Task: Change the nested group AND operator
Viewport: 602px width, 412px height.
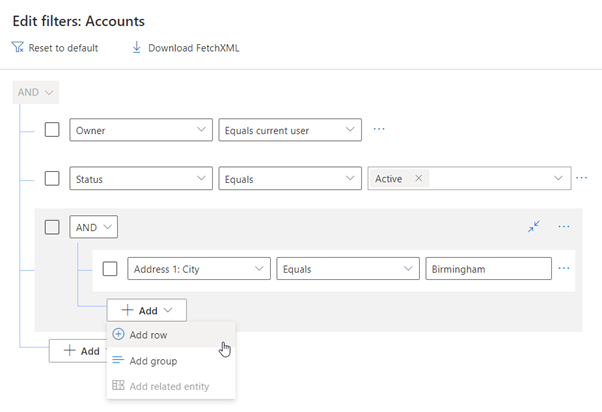Action: 95,227
